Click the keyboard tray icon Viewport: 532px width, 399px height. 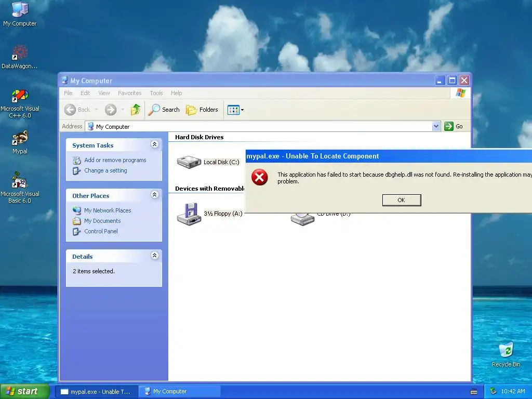point(474,392)
